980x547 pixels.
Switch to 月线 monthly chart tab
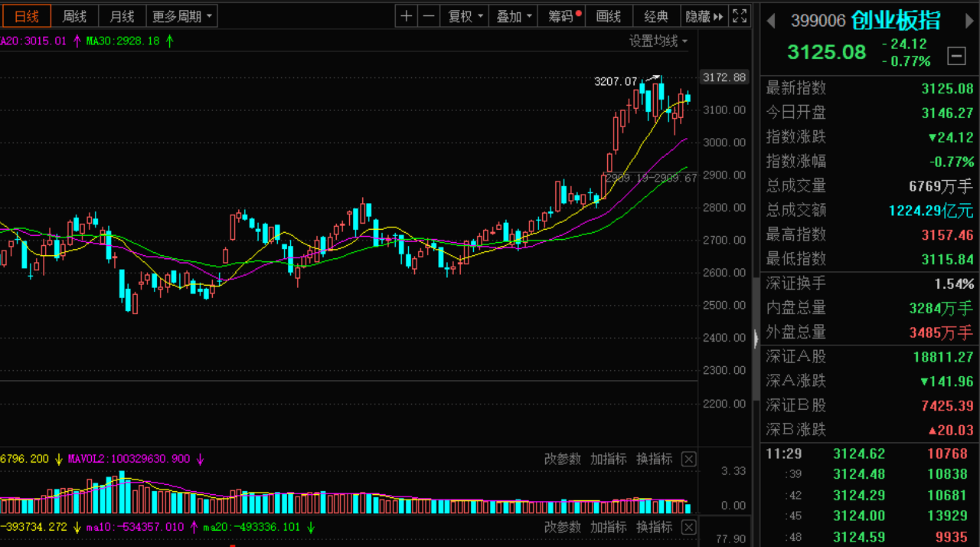[x=122, y=16]
